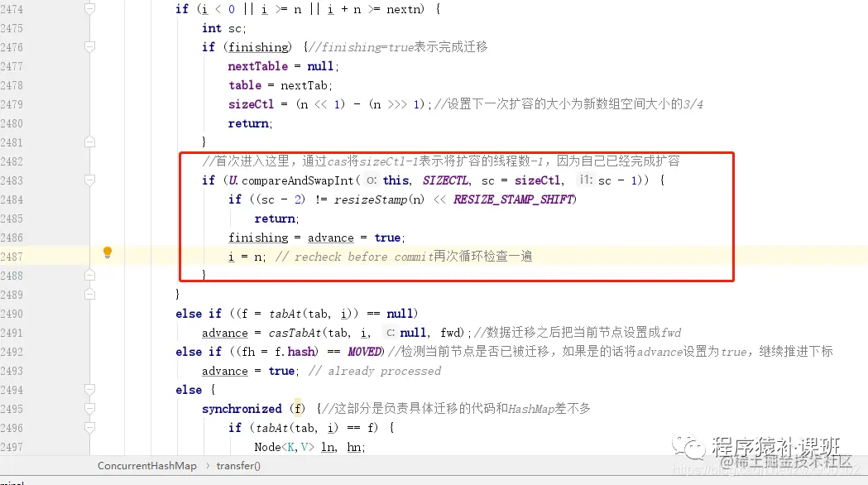Click the RESIZE_STAMP_SHIFT constant on line 2484
Screen dimensions: 868x485
click(x=514, y=199)
